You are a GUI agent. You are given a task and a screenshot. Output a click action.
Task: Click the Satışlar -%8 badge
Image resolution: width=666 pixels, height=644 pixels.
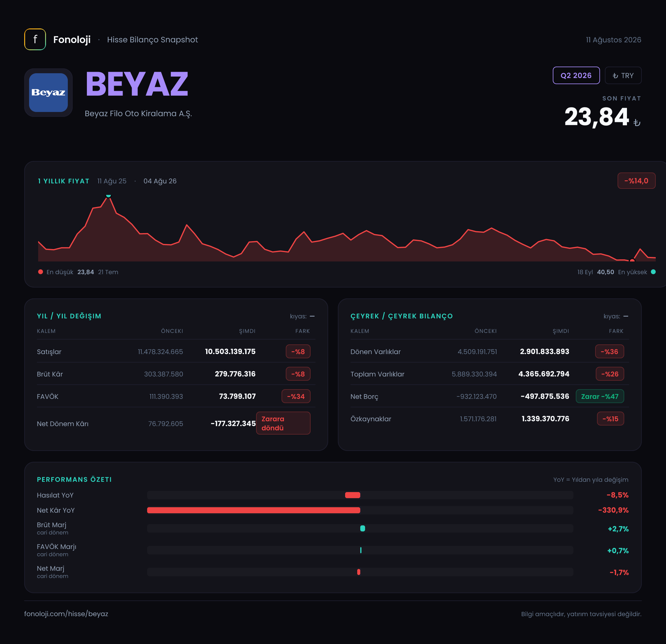(x=298, y=352)
